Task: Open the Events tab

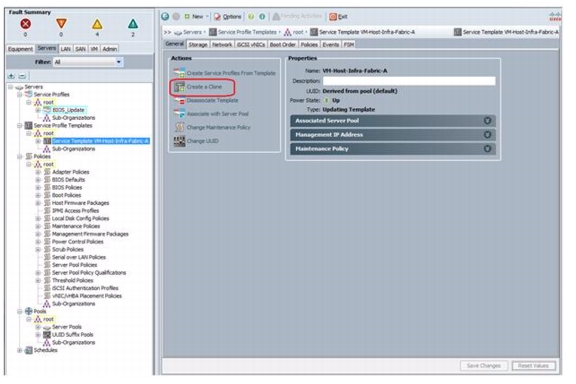Action: (331, 44)
